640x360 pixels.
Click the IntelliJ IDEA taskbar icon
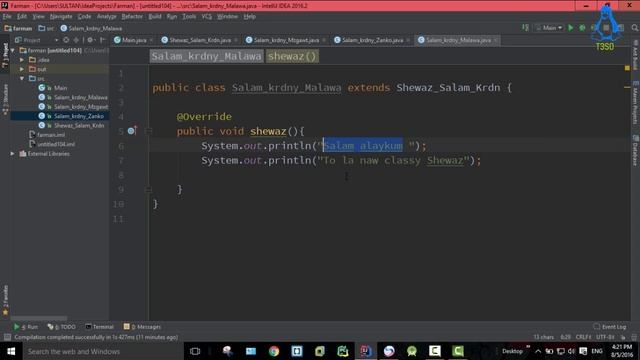click(x=365, y=351)
